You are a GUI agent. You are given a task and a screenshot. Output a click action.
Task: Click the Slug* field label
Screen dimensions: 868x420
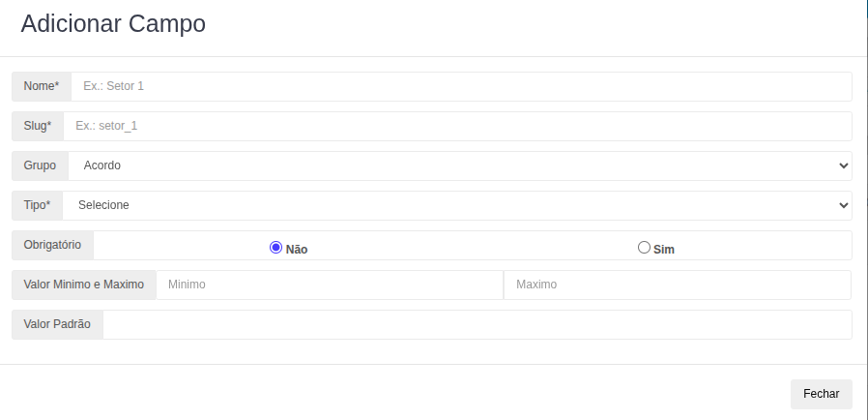click(x=38, y=126)
